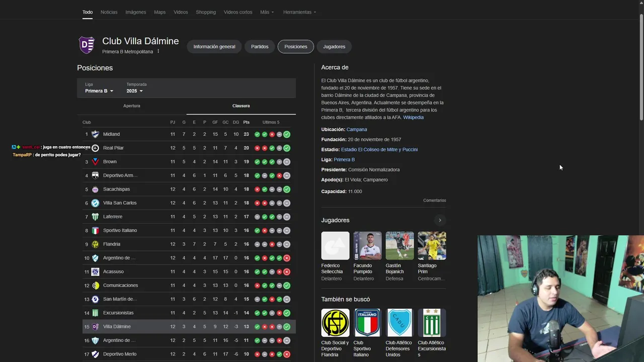Click Sacachispas' latest green win icon
Image resolution: width=644 pixels, height=362 pixels.
pyautogui.click(x=287, y=189)
